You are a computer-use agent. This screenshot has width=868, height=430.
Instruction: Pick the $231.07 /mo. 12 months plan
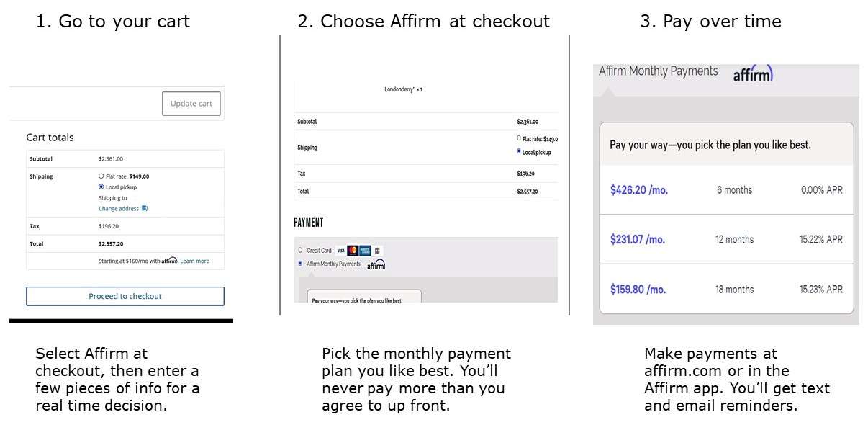tap(726, 239)
